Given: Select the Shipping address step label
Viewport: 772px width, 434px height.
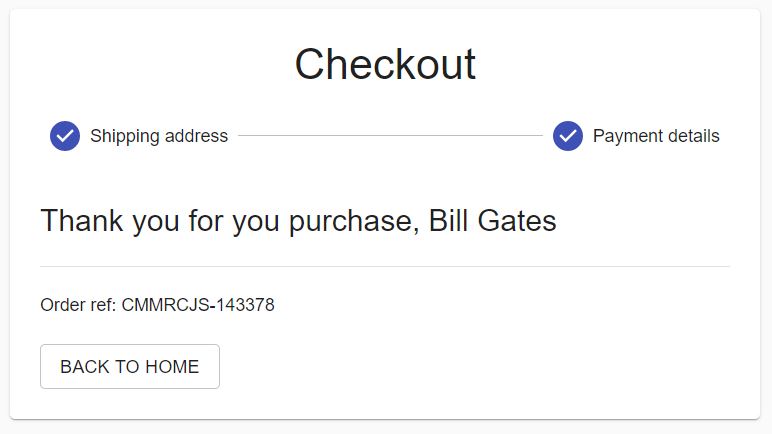Looking at the screenshot, I should click(159, 136).
